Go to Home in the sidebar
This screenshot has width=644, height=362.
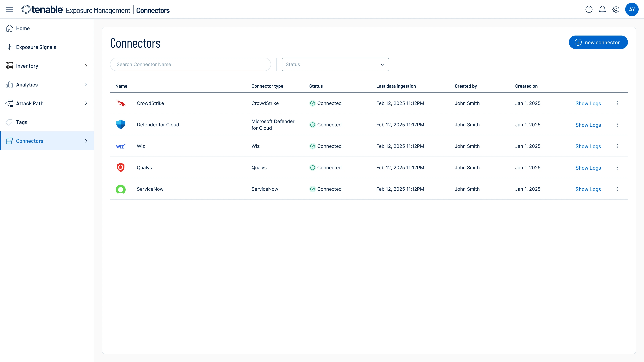coord(47,28)
